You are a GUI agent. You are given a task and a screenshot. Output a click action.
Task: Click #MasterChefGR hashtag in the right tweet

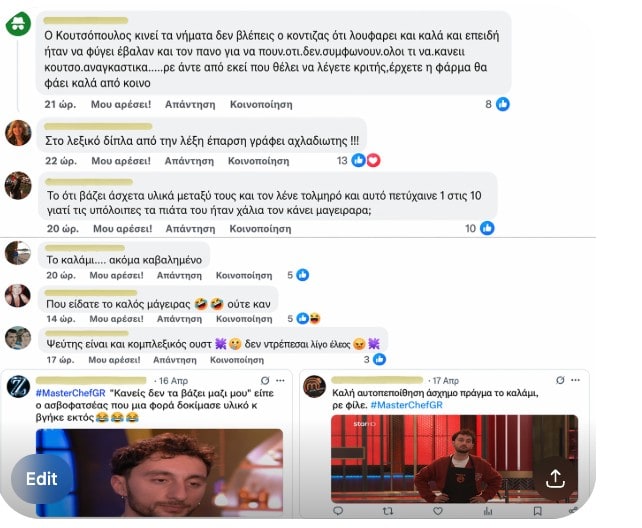[407, 405]
